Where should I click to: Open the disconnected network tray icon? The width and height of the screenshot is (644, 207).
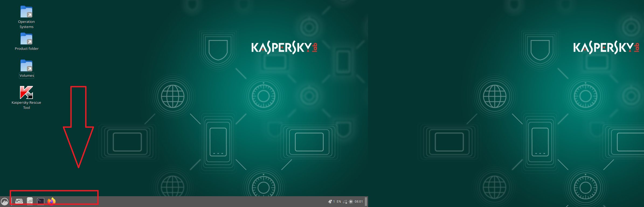coord(345,202)
